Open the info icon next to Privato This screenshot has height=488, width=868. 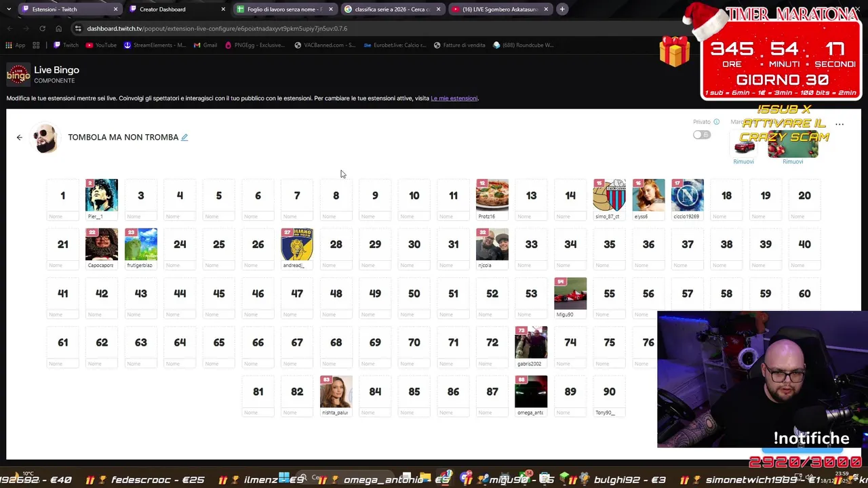(x=716, y=122)
